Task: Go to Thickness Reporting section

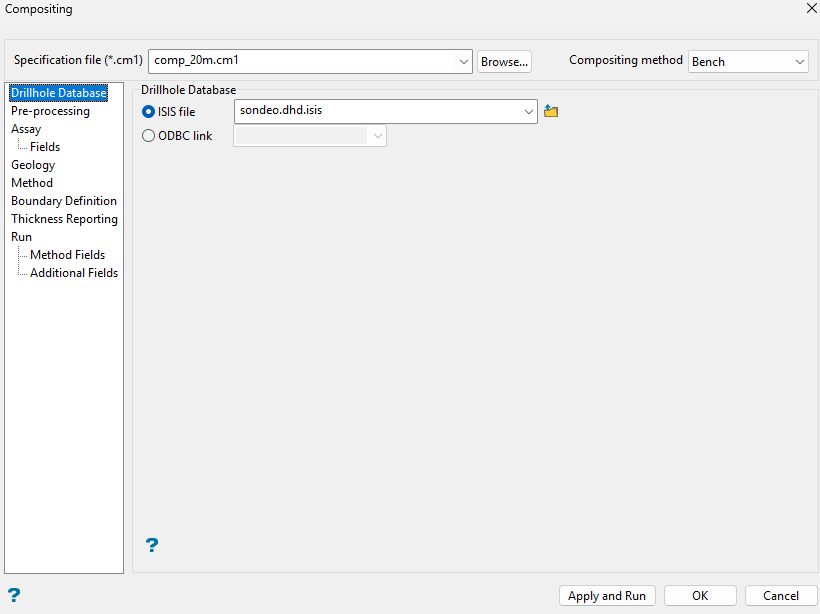Action: [64, 219]
